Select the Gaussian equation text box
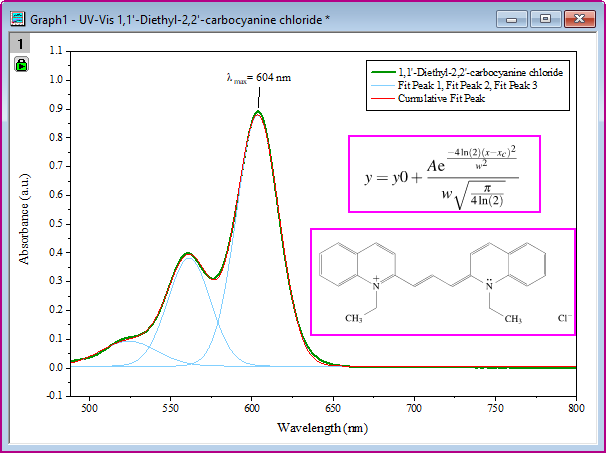 pyautogui.click(x=444, y=174)
